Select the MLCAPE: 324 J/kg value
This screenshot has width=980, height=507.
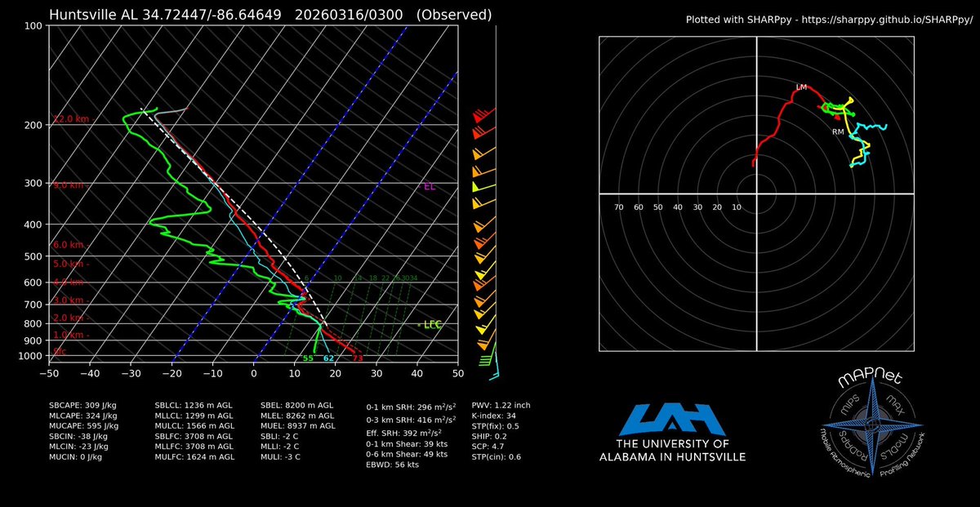tap(85, 416)
